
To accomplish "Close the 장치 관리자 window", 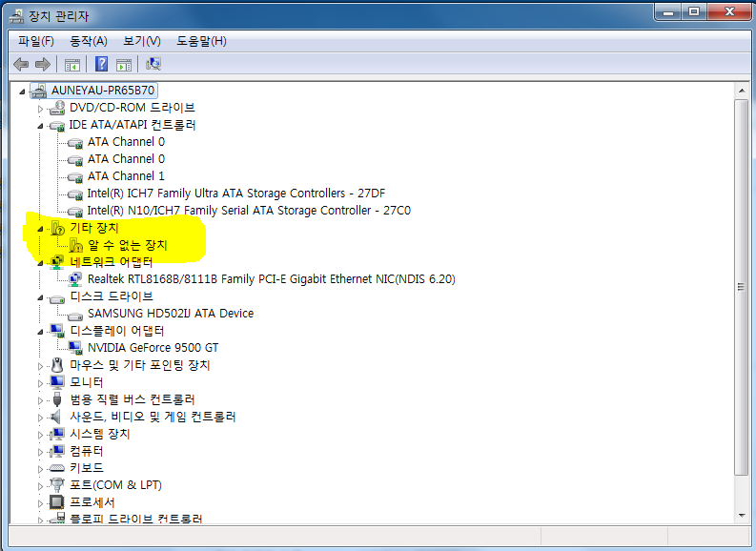I will point(729,12).
